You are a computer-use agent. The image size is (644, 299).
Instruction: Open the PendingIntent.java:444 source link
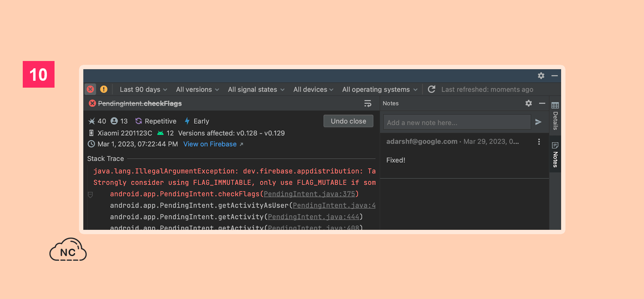tap(313, 217)
